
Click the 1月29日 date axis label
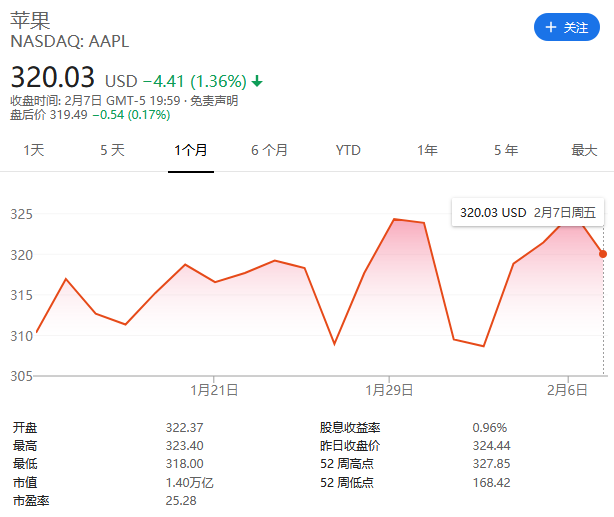(x=389, y=389)
